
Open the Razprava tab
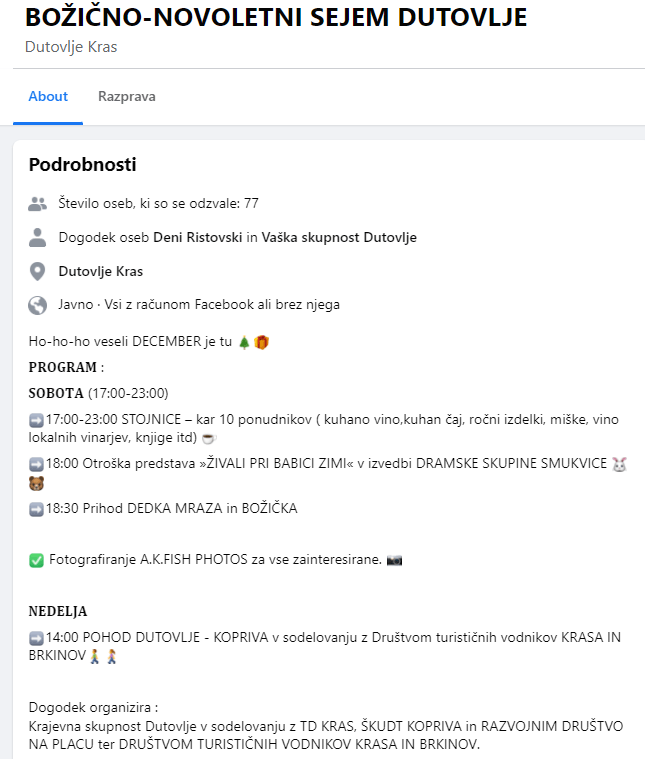pyautogui.click(x=127, y=97)
